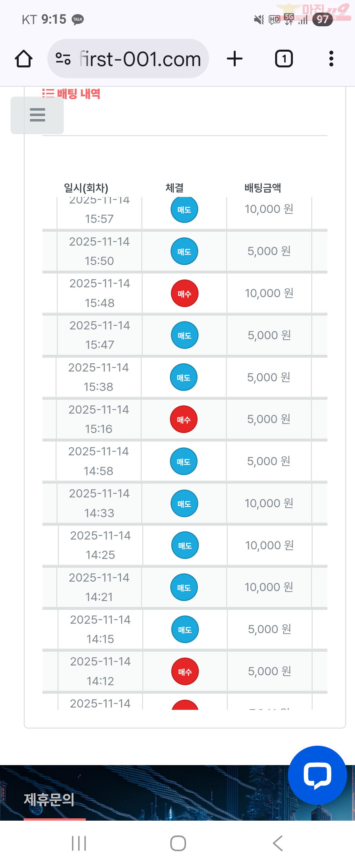Tap the Android home navigation button
Image resolution: width=355 pixels, height=868 pixels.
coord(178,843)
